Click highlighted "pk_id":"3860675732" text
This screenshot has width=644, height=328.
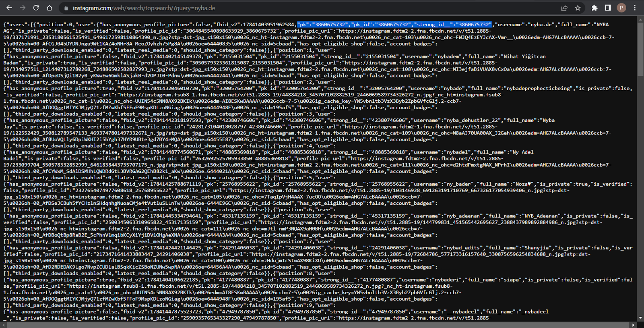tap(381, 25)
